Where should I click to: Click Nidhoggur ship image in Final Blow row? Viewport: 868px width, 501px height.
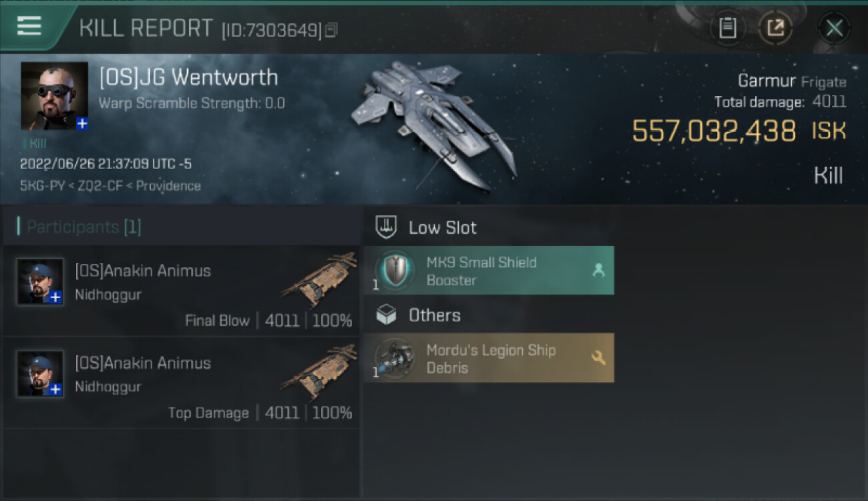[319, 279]
